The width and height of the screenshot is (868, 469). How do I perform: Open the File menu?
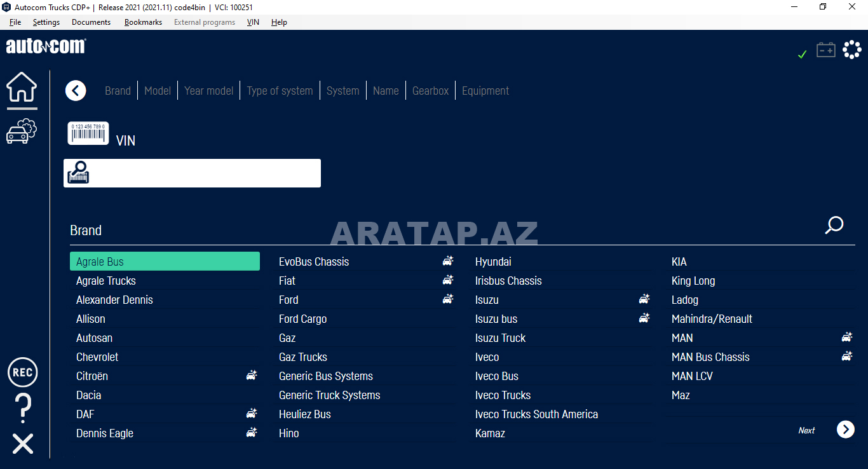[15, 22]
